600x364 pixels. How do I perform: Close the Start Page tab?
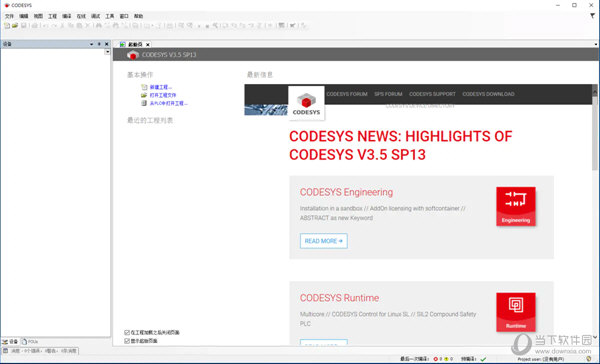(x=148, y=44)
